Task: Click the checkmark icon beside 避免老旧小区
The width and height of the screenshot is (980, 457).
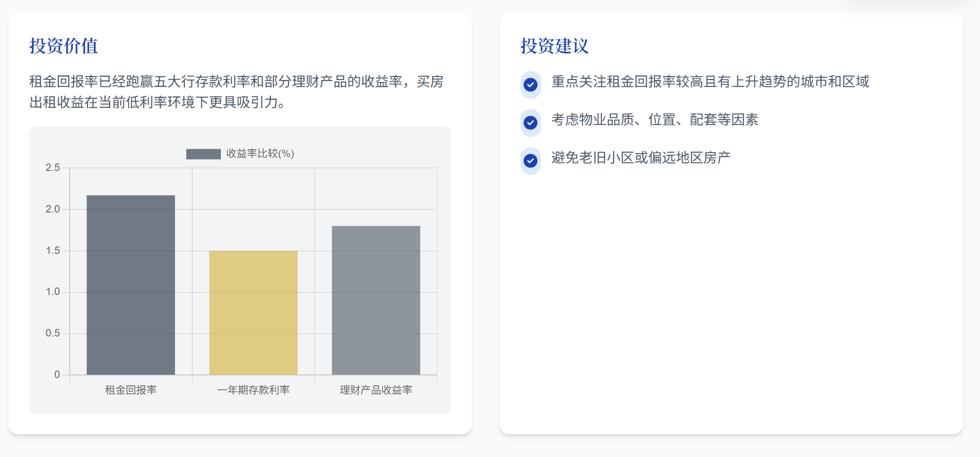Action: coord(530,161)
